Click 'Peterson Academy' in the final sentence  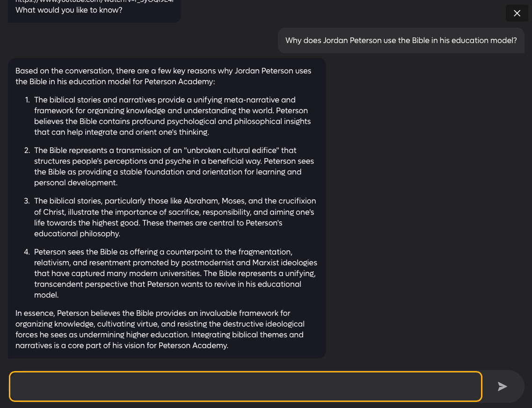[x=192, y=346]
